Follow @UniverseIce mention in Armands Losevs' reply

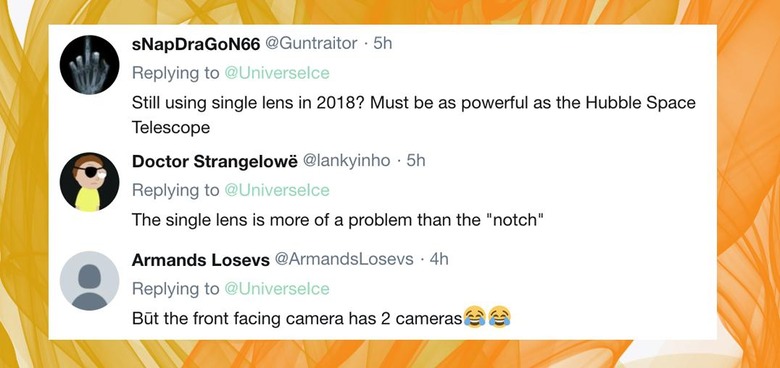click(277, 289)
